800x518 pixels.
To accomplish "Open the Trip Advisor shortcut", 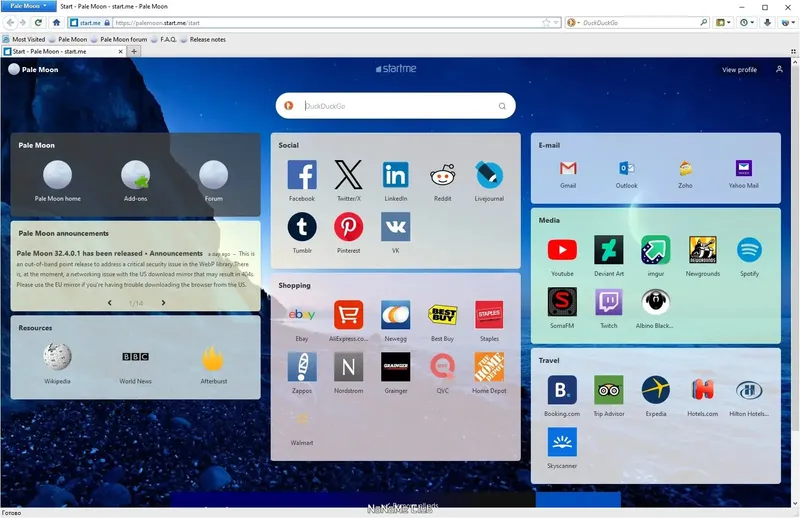I will (609, 390).
